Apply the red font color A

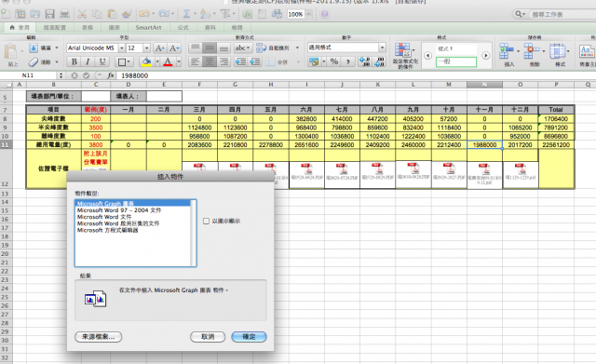click(x=168, y=61)
